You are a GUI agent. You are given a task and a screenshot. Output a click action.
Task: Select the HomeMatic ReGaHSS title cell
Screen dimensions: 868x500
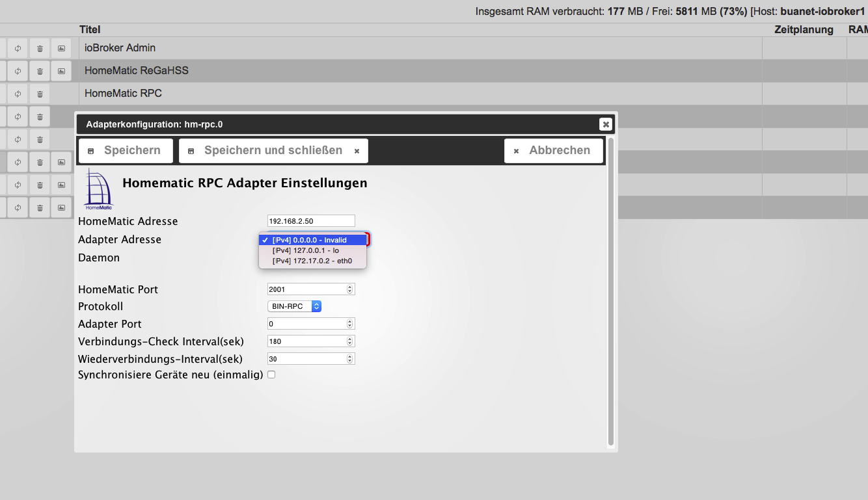(x=420, y=71)
